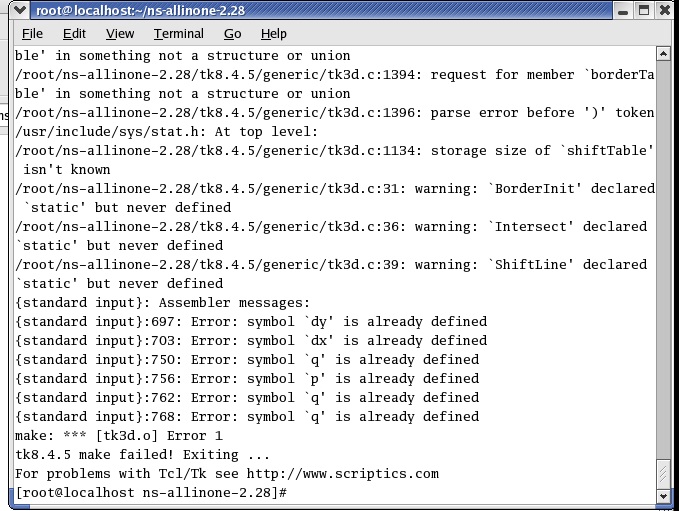Click the vertical scrollbar thumb
The height and width of the screenshot is (511, 679).
[x=664, y=472]
